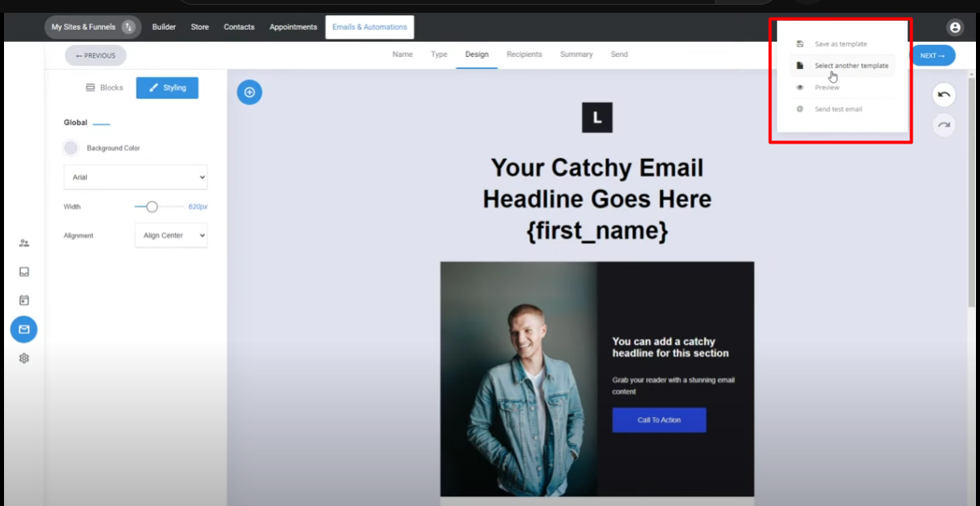Choose Save as template menu item
The height and width of the screenshot is (506, 980).
[842, 44]
